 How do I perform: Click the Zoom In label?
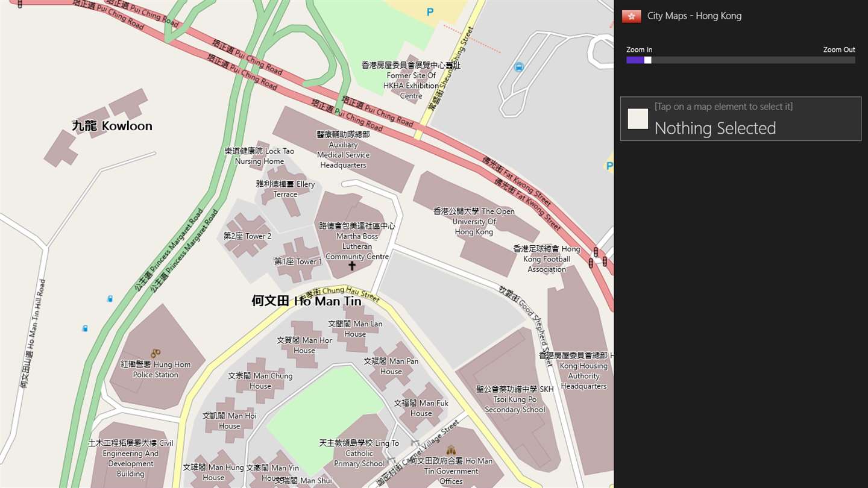(x=639, y=49)
